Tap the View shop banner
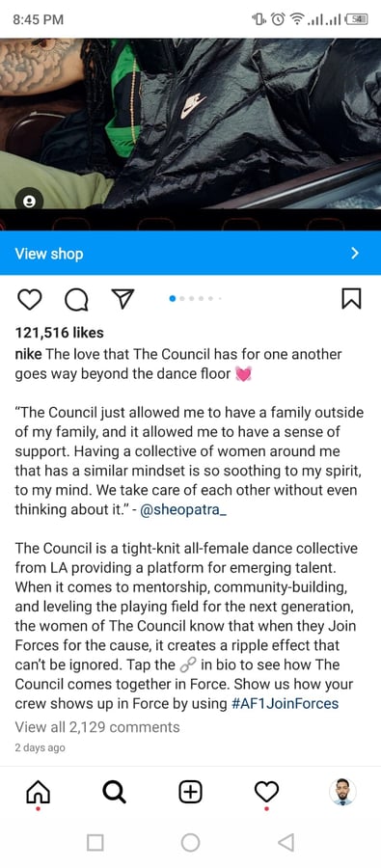Image resolution: width=381 pixels, height=868 pixels. tap(191, 253)
